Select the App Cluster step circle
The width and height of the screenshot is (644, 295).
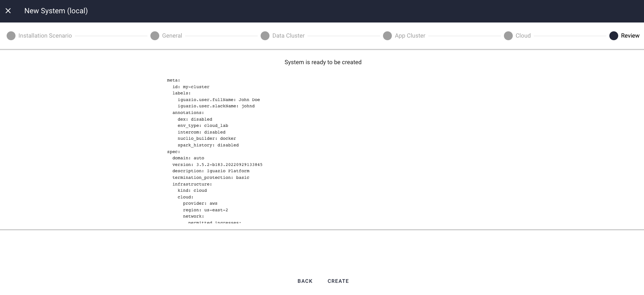click(x=387, y=36)
